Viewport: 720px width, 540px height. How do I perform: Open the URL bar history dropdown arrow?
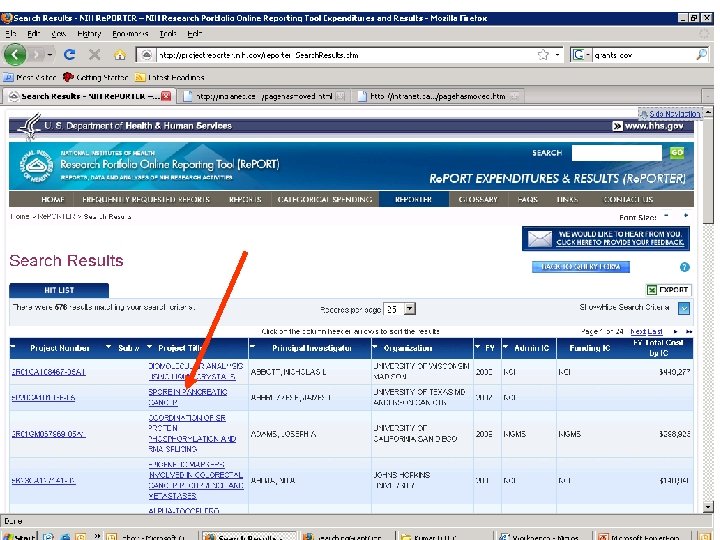[x=557, y=55]
